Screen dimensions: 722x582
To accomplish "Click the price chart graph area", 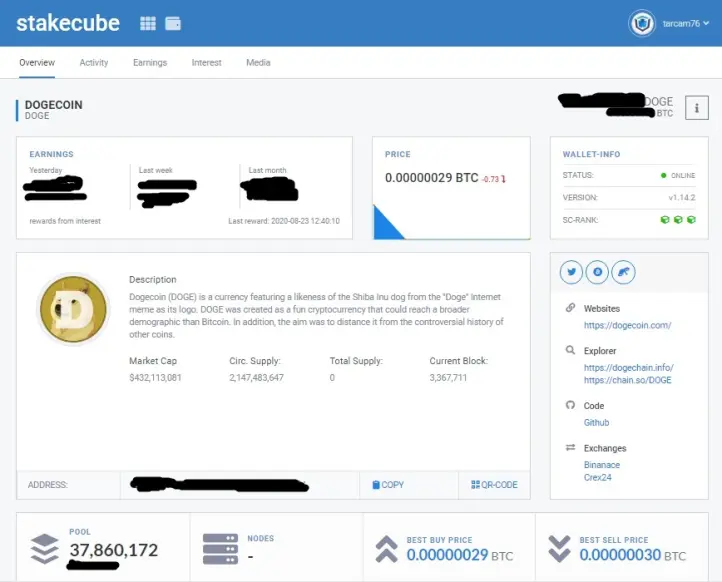I will [x=451, y=222].
